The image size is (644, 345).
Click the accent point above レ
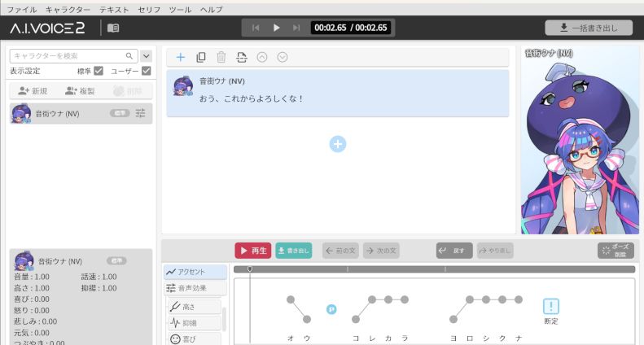click(x=372, y=299)
